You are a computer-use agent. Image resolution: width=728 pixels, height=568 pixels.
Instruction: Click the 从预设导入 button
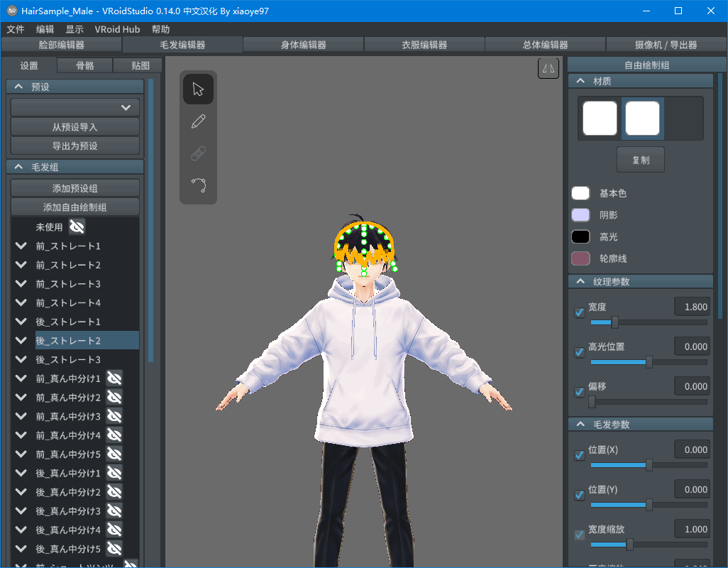pyautogui.click(x=74, y=128)
